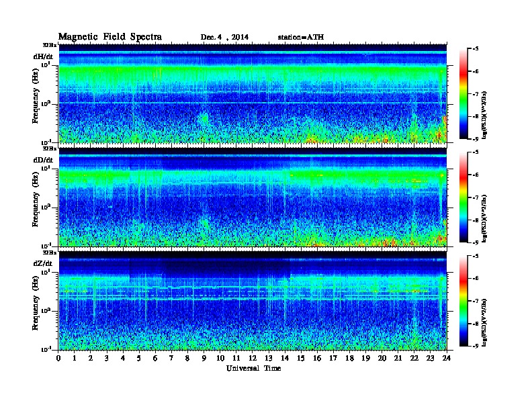The height and width of the screenshot is (411, 532).
Task: Click inside the dD/dt spectrogram panel
Action: click(253, 197)
